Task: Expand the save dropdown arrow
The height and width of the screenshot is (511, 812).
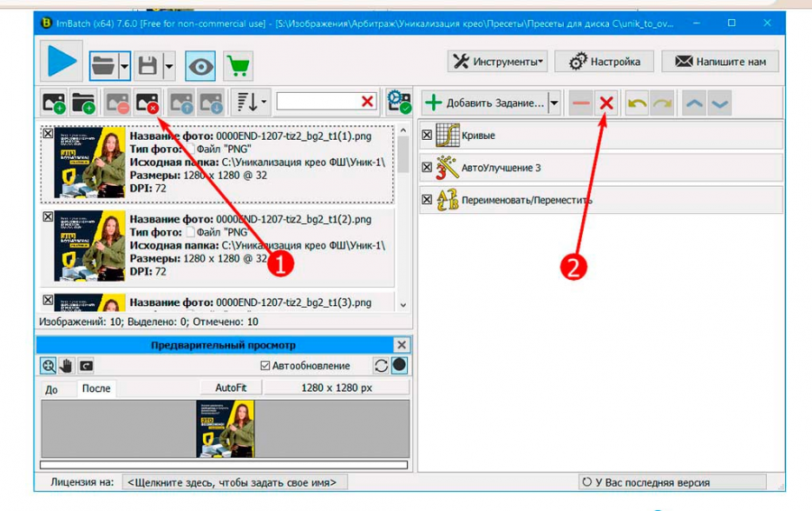Action: pos(169,66)
